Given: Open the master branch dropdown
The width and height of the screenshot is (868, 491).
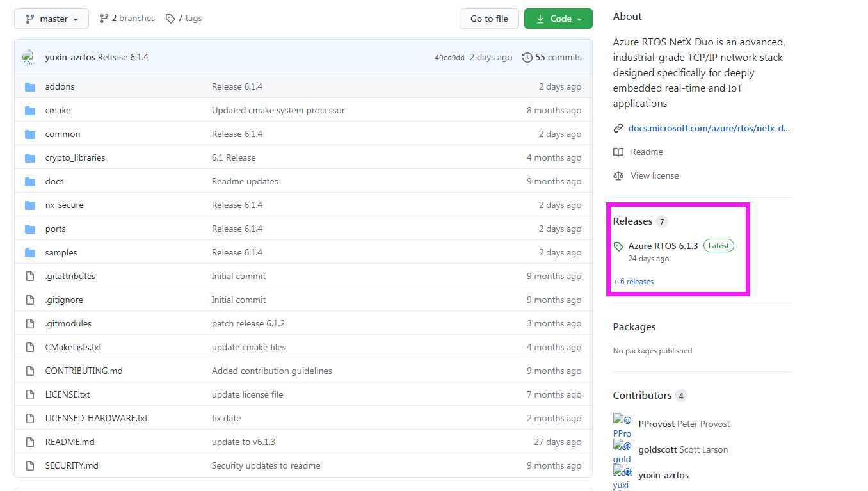Looking at the screenshot, I should click(x=52, y=19).
